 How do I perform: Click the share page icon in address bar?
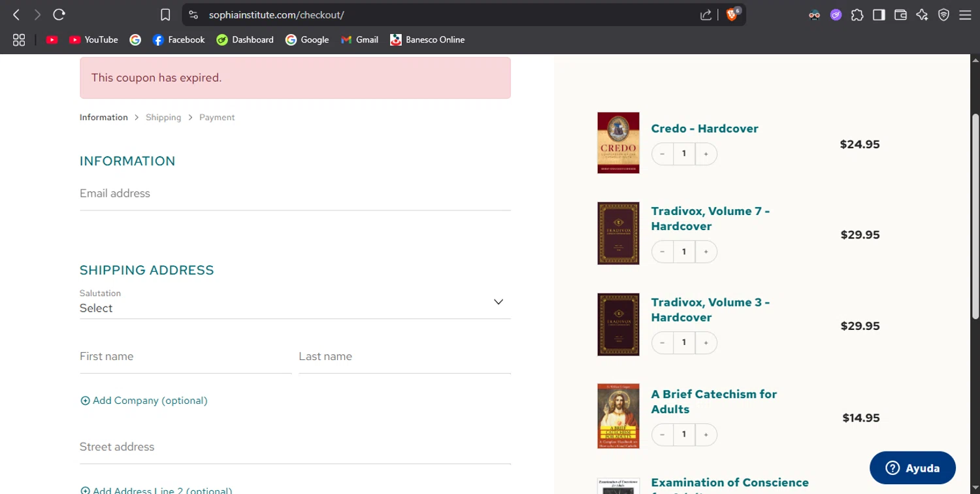tap(706, 15)
